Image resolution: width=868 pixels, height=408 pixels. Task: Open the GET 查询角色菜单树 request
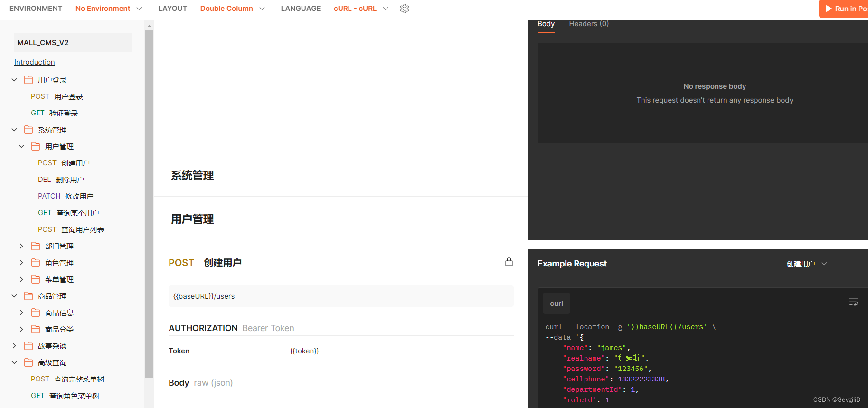click(x=65, y=396)
